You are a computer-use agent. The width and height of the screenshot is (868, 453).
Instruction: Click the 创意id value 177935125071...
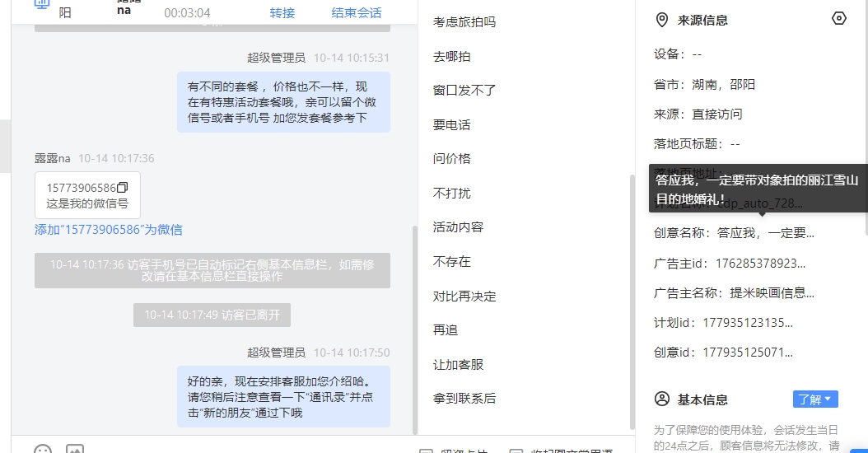(747, 353)
